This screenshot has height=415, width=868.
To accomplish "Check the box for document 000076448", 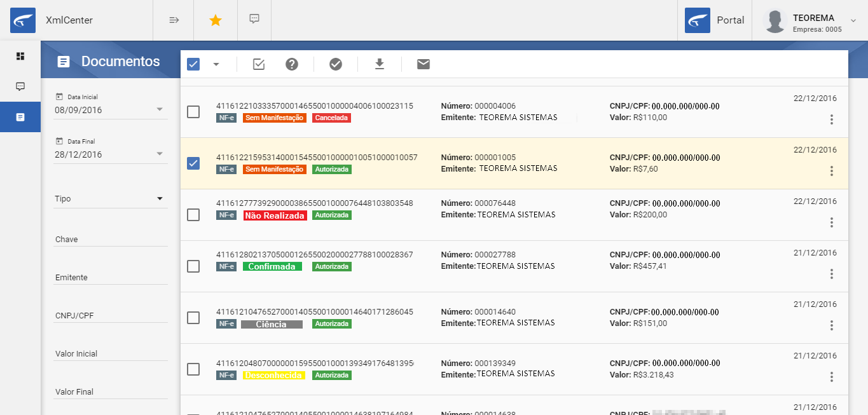I will pos(193,215).
